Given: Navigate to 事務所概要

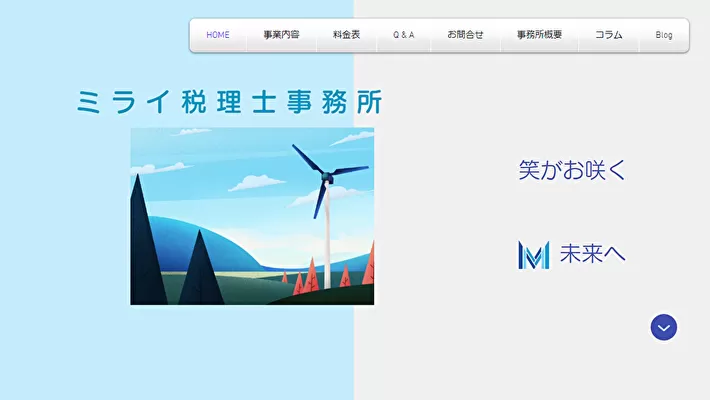Looking at the screenshot, I should click(539, 35).
